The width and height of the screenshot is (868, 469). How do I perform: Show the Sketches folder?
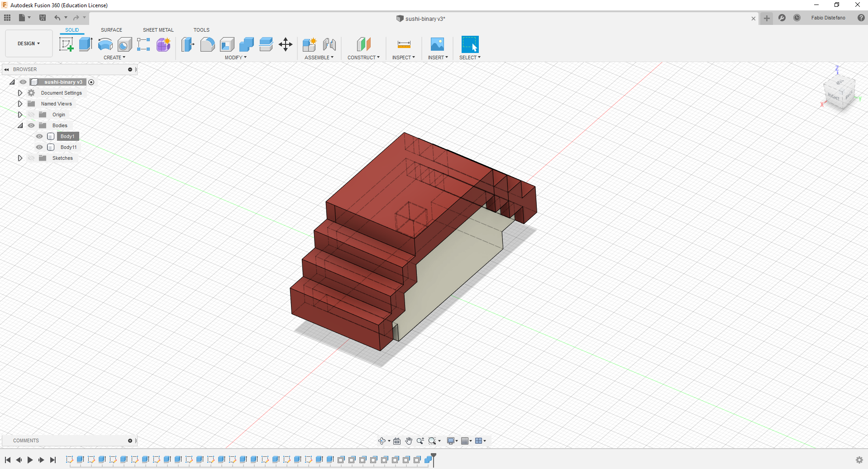tap(31, 158)
